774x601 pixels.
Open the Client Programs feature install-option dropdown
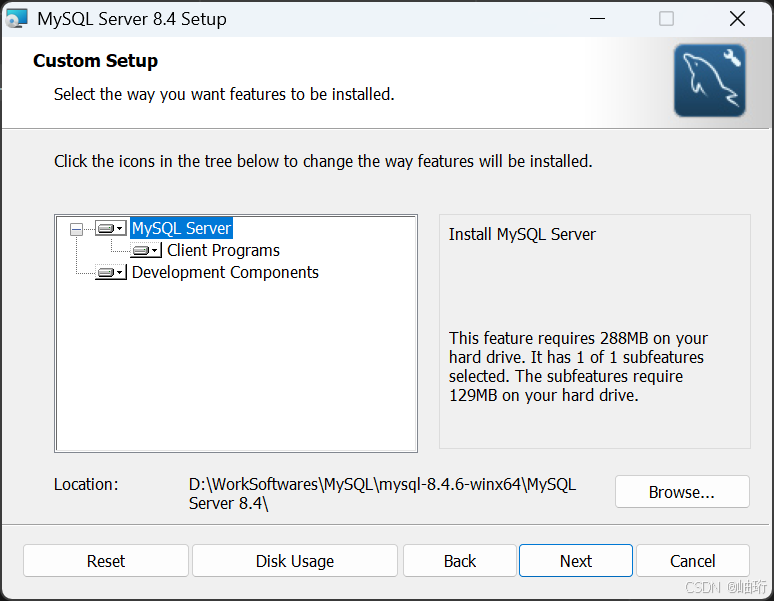146,251
